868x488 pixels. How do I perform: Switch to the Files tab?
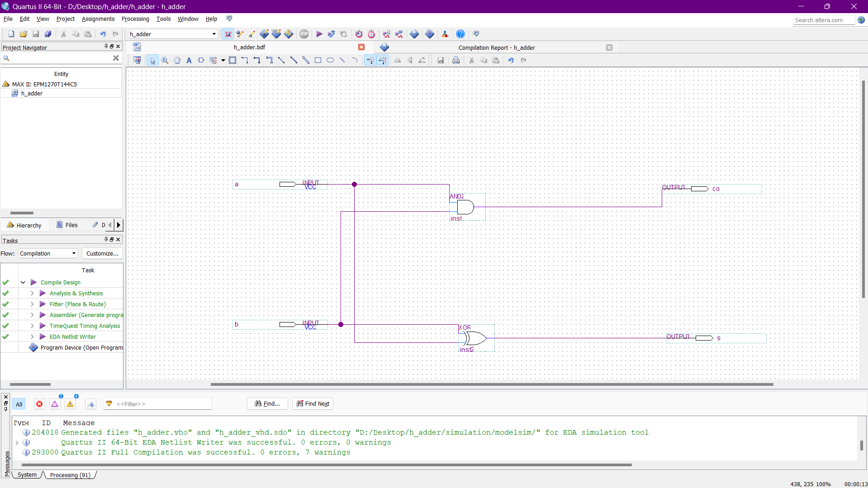tap(67, 225)
